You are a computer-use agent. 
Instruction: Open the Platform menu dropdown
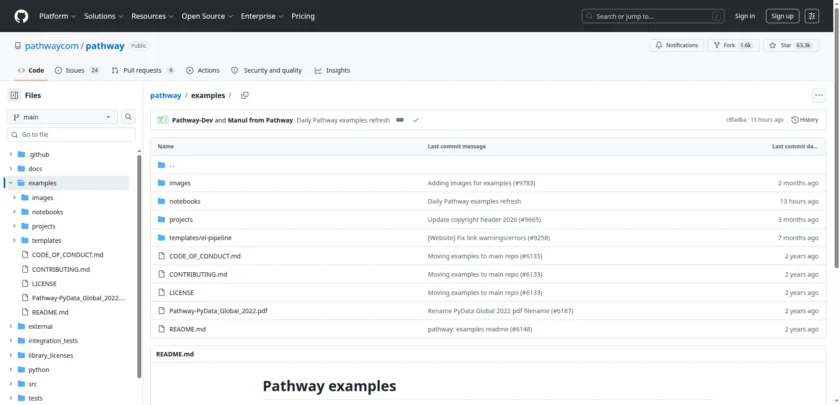click(57, 16)
